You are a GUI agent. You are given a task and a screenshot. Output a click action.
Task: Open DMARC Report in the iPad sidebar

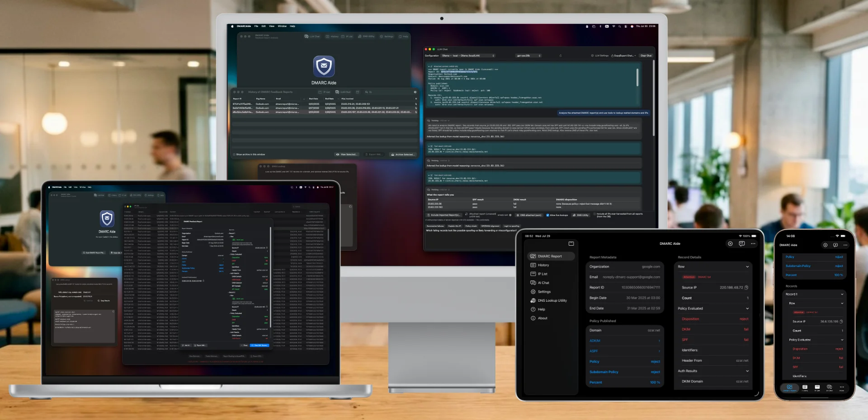(x=551, y=256)
